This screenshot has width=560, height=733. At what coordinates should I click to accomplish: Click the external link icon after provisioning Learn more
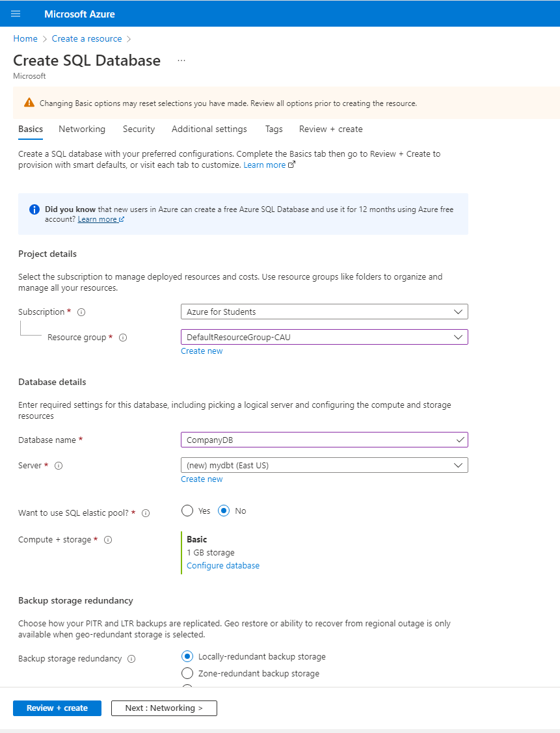pos(291,165)
